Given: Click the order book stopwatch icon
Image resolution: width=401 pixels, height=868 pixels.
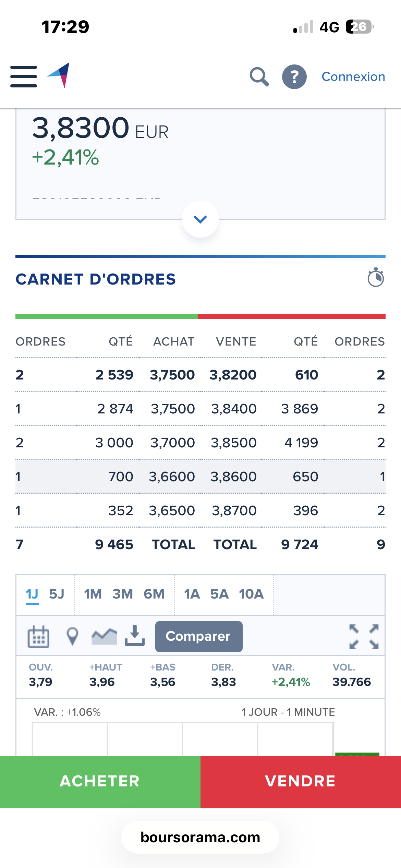Looking at the screenshot, I should pos(376,277).
